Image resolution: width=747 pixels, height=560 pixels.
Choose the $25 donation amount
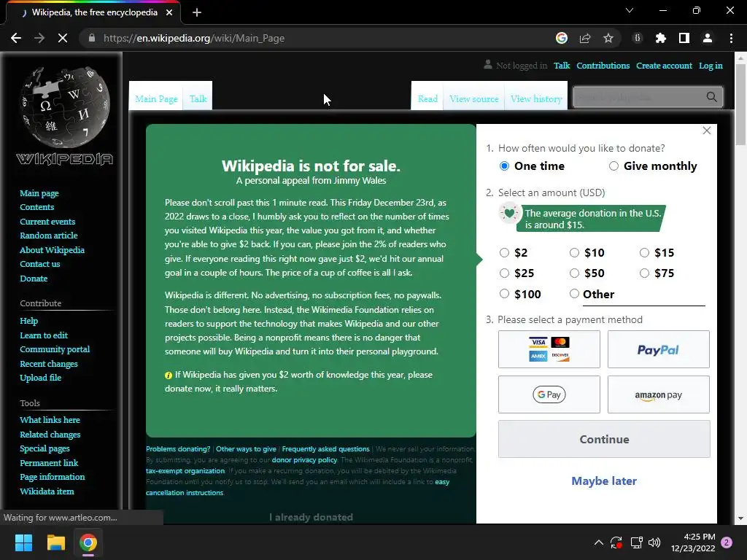click(504, 273)
